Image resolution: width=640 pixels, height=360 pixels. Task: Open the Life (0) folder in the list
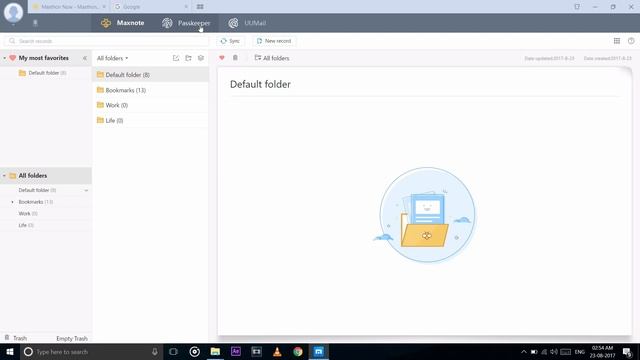coord(151,120)
